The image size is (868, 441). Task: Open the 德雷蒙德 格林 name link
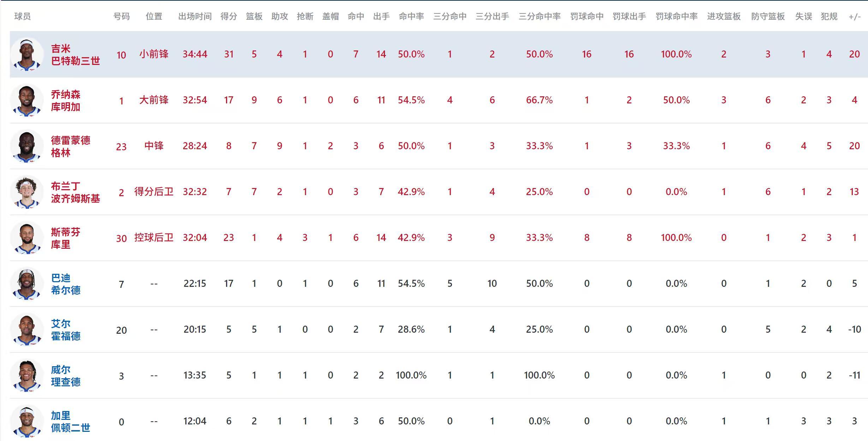click(70, 146)
